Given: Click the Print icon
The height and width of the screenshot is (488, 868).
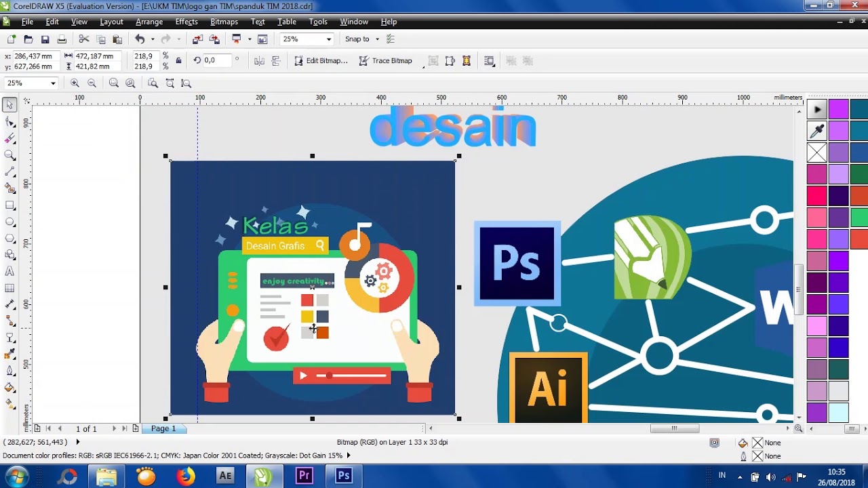Looking at the screenshot, I should pos(62,39).
